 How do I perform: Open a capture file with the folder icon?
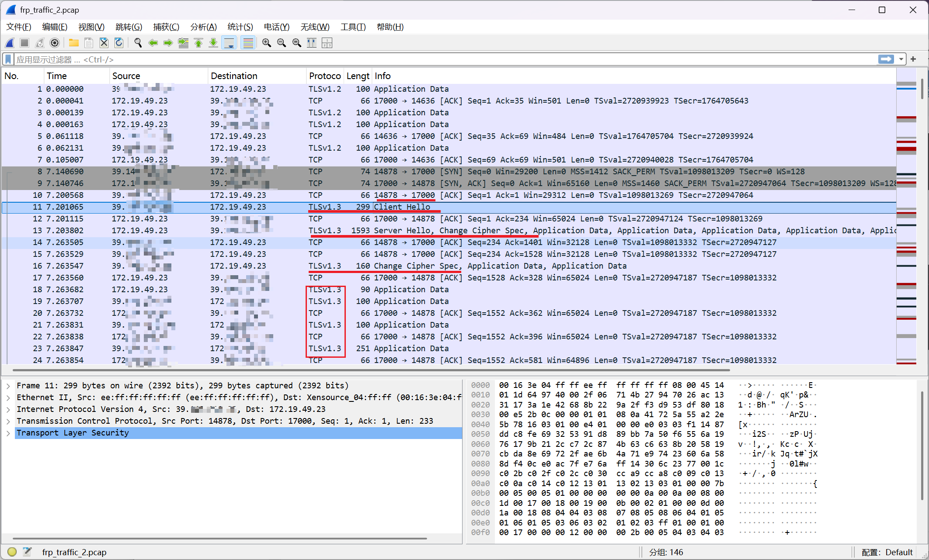point(73,43)
